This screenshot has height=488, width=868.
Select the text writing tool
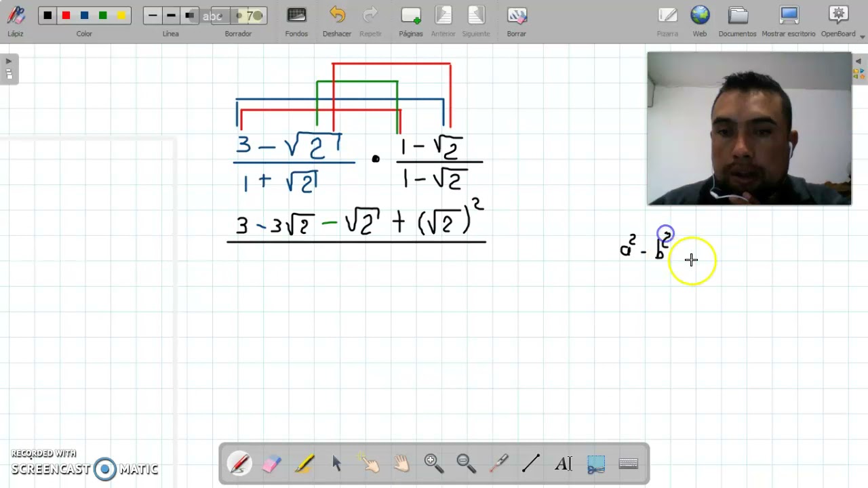564,464
